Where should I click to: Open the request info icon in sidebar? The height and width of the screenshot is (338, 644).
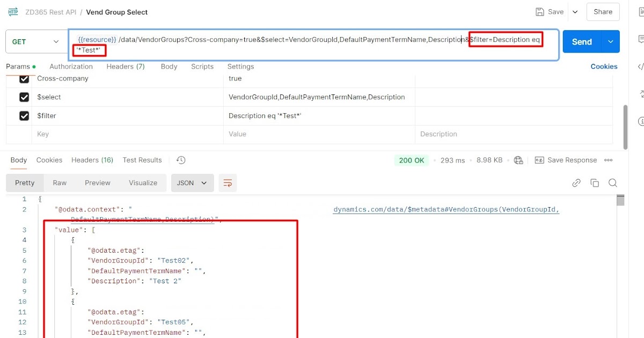click(x=641, y=122)
